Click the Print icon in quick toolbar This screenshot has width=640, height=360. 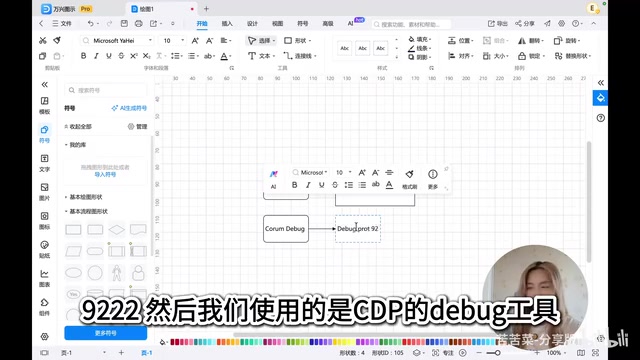[x=139, y=24]
